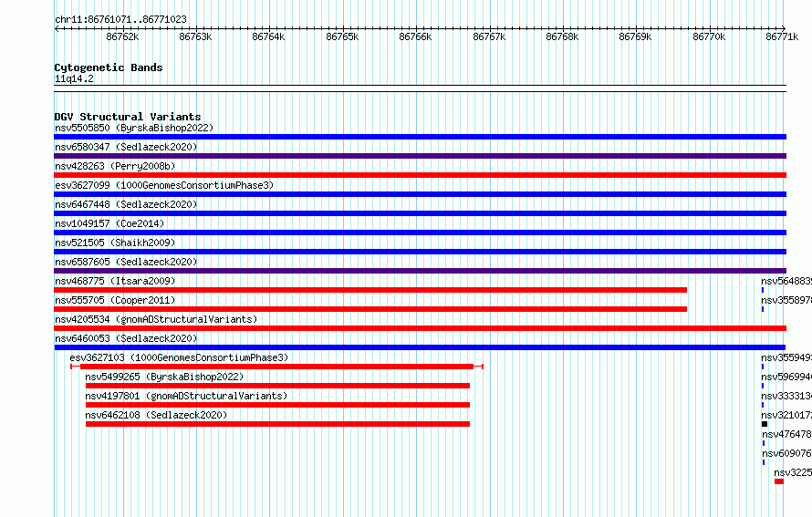Click the red bar under nsv4205534
Image resolution: width=812 pixels, height=517 pixels.
pos(420,328)
